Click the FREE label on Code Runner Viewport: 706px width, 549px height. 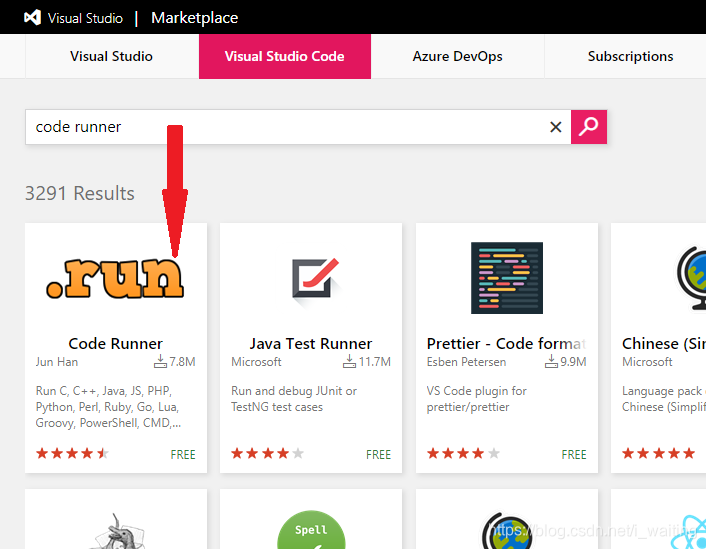click(x=183, y=454)
